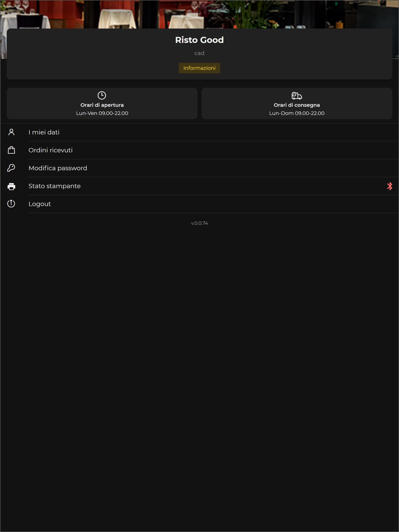The image size is (399, 532).
Task: Click the clock opening hours icon
Action: click(102, 95)
